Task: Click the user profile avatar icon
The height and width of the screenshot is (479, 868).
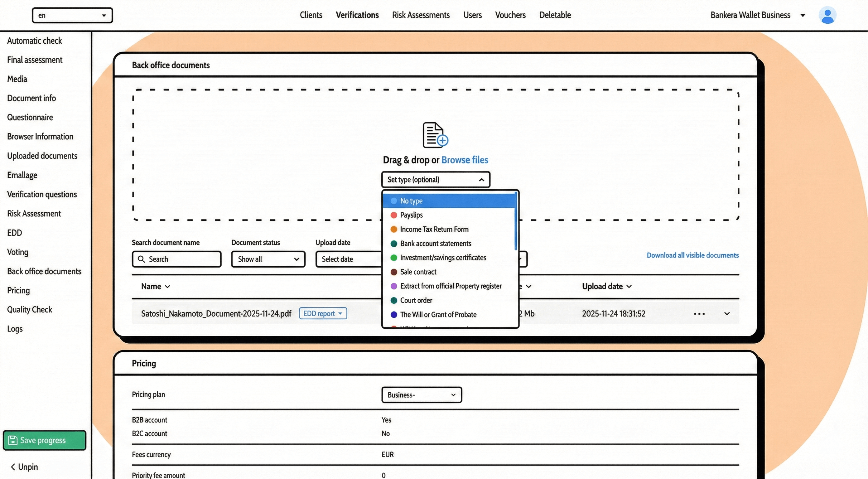Action: click(827, 16)
